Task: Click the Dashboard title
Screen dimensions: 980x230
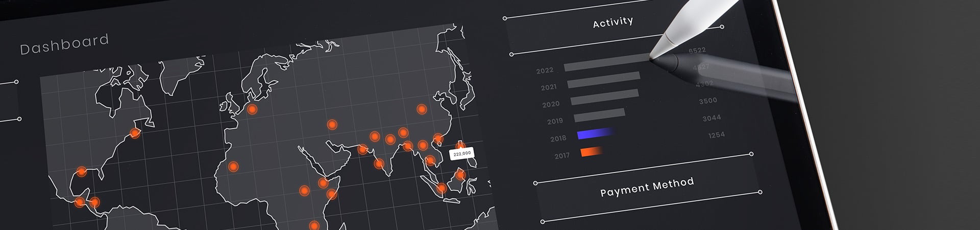Action: (64, 44)
